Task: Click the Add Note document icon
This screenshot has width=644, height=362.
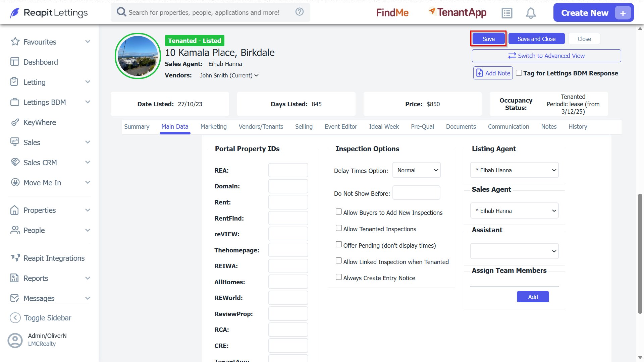Action: [x=480, y=73]
